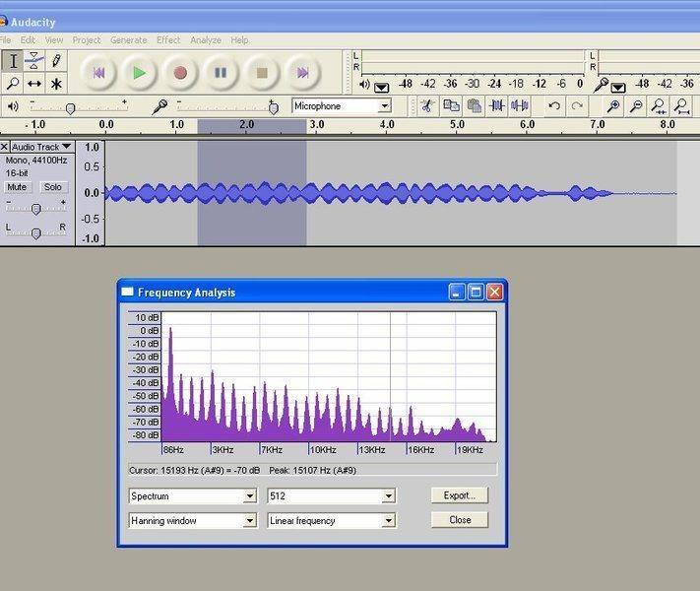The image size is (700, 591).
Task: Open the Generate menu
Action: tap(129, 40)
